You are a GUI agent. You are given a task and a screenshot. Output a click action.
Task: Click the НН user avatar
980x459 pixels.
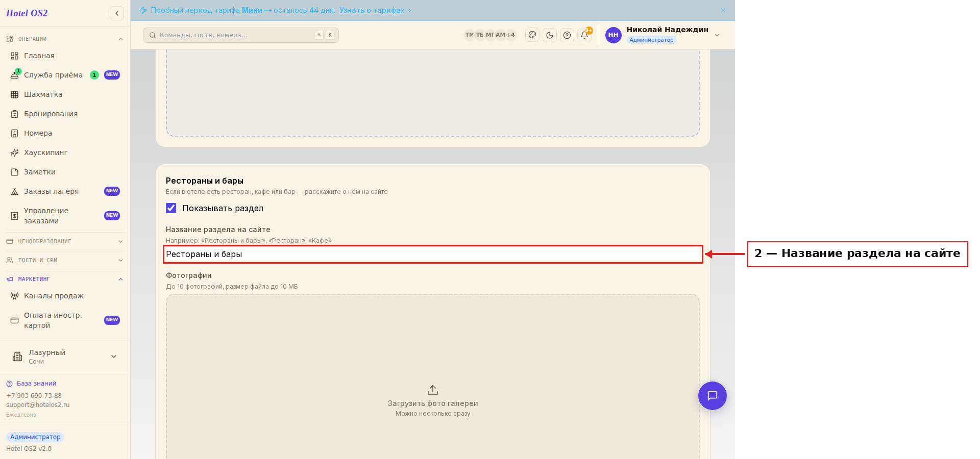pyautogui.click(x=614, y=35)
